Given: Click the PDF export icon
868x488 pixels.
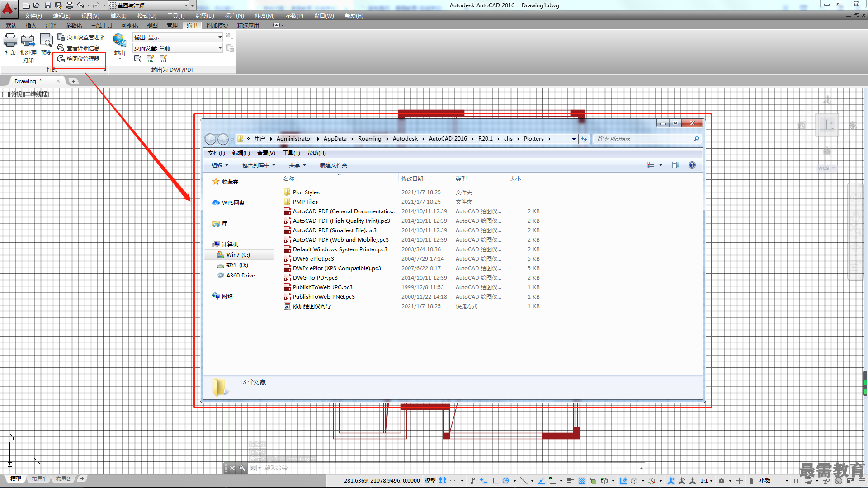Looking at the screenshot, I should [x=163, y=59].
